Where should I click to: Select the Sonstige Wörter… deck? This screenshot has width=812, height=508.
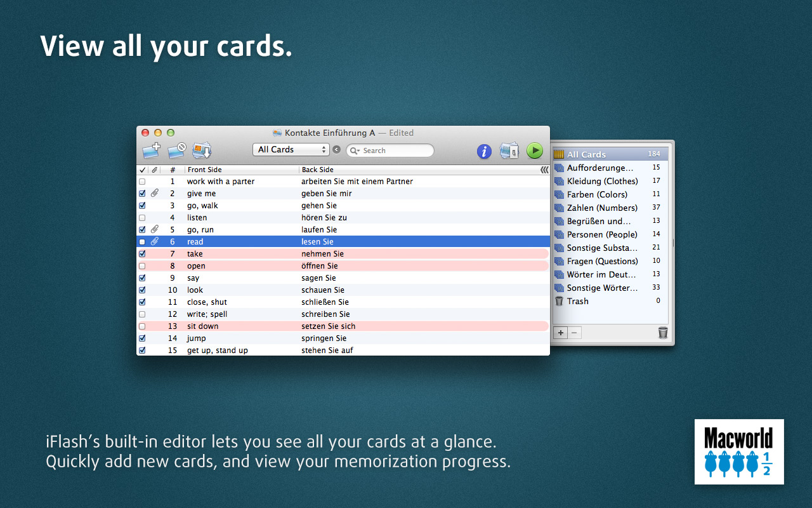click(610, 288)
